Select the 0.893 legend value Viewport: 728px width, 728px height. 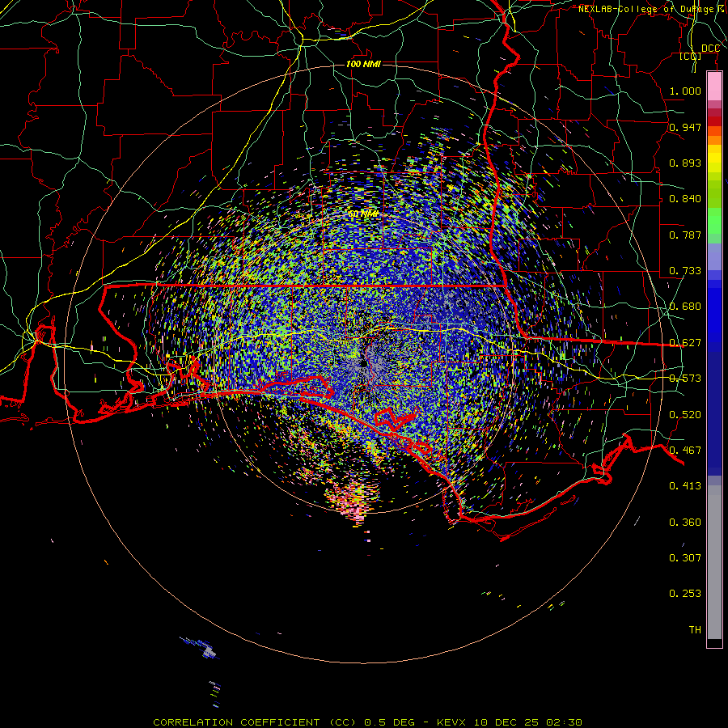[x=685, y=163]
